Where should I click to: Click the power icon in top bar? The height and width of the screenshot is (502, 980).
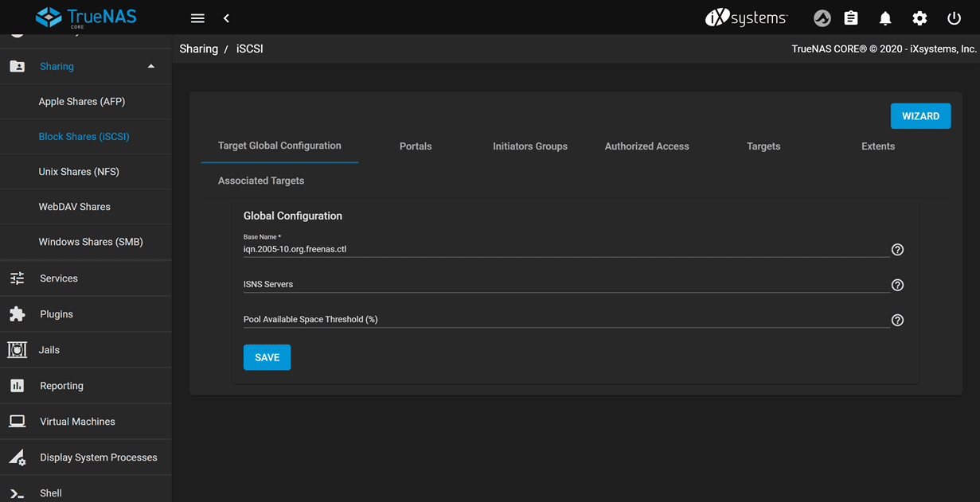954,18
